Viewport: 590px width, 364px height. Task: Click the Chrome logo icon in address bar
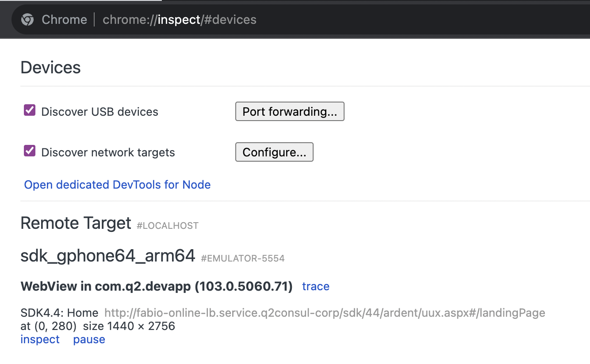pos(27,19)
